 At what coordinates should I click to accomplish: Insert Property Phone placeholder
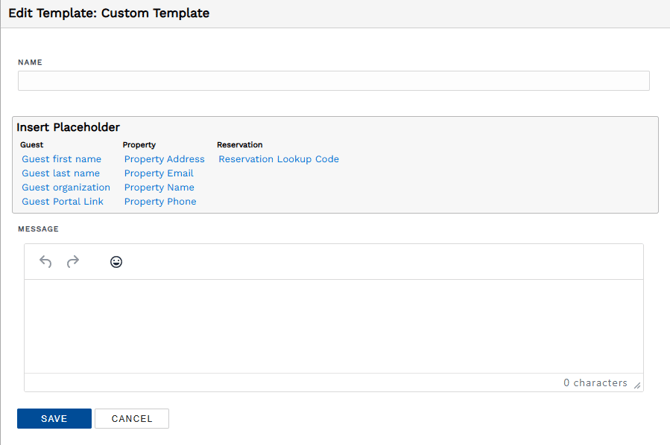click(160, 201)
